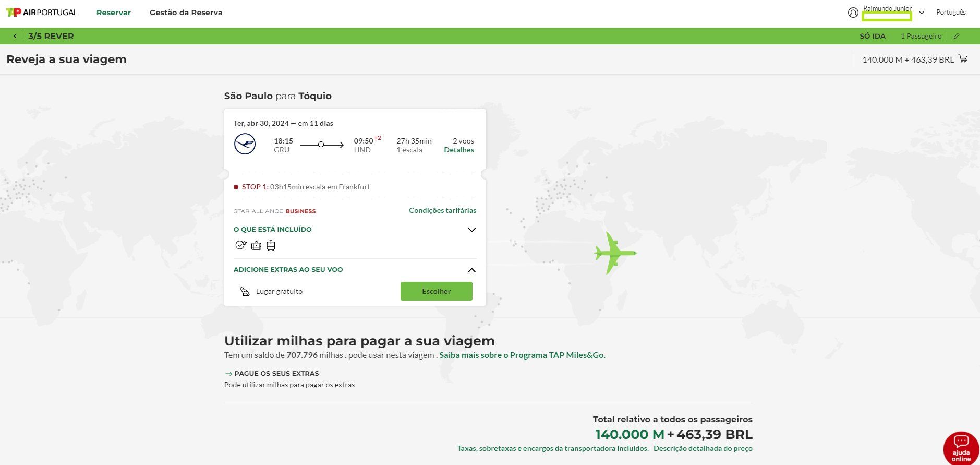Viewport: 980px width, 465px height.
Task: Open the ajuda online chat bubble
Action: coord(961,448)
